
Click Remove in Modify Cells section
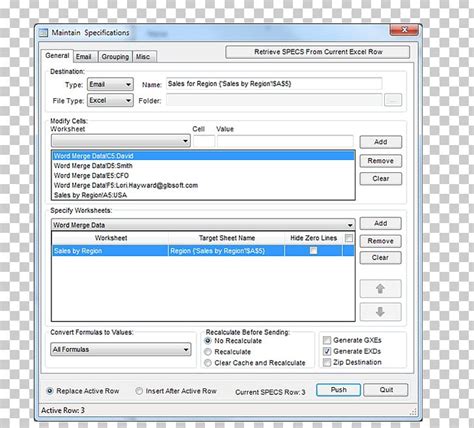[381, 161]
